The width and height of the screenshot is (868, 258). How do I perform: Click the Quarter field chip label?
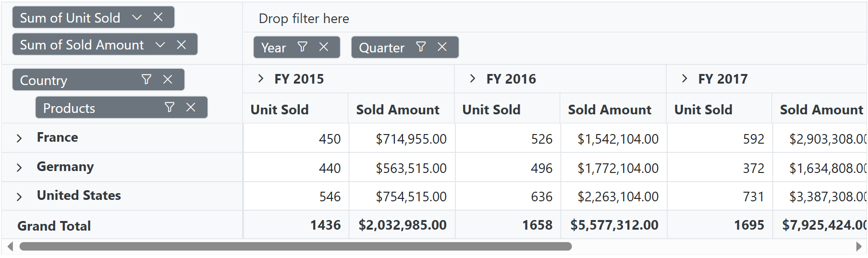pos(382,48)
